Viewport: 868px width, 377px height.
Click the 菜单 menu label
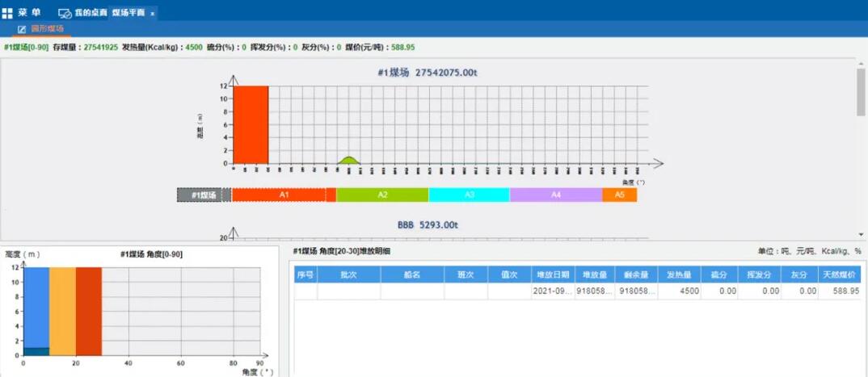pyautogui.click(x=29, y=13)
